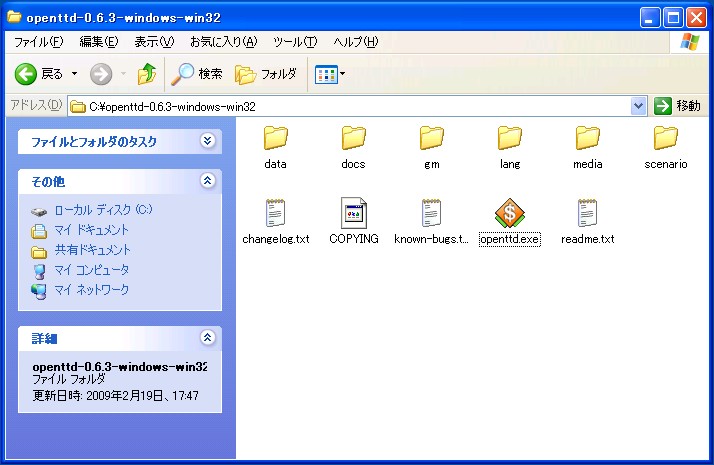Click the openttd.exe file name label
Screen dimensions: 714x465
510,239
